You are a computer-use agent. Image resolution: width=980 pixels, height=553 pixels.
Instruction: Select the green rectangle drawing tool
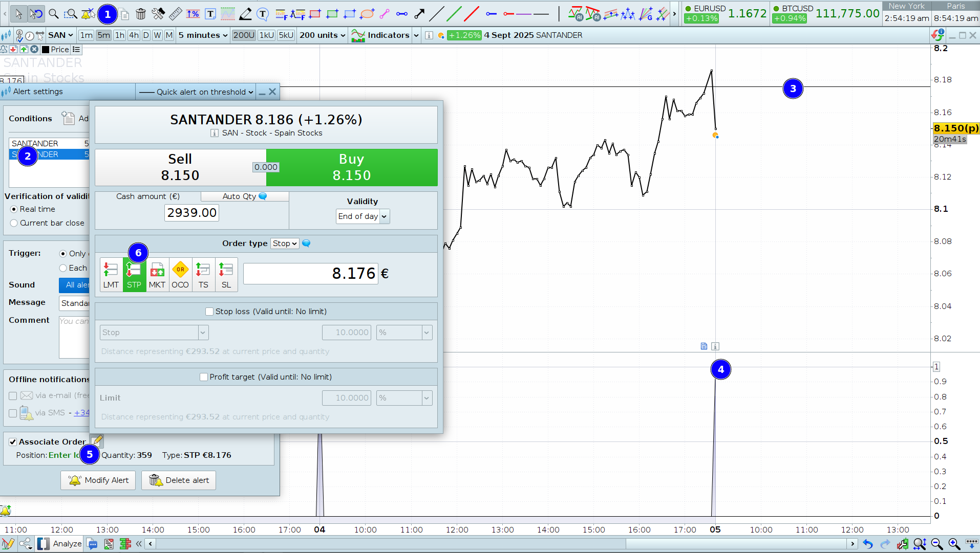click(x=332, y=14)
